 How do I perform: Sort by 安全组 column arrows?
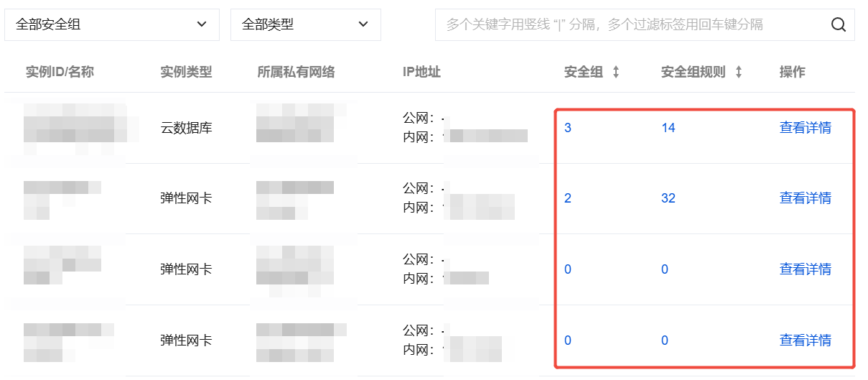coord(615,73)
